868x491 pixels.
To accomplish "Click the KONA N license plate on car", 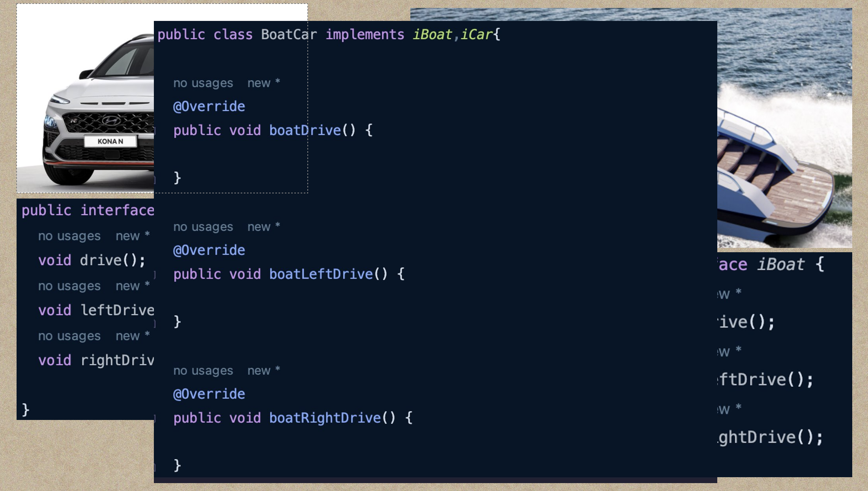I will tap(110, 141).
